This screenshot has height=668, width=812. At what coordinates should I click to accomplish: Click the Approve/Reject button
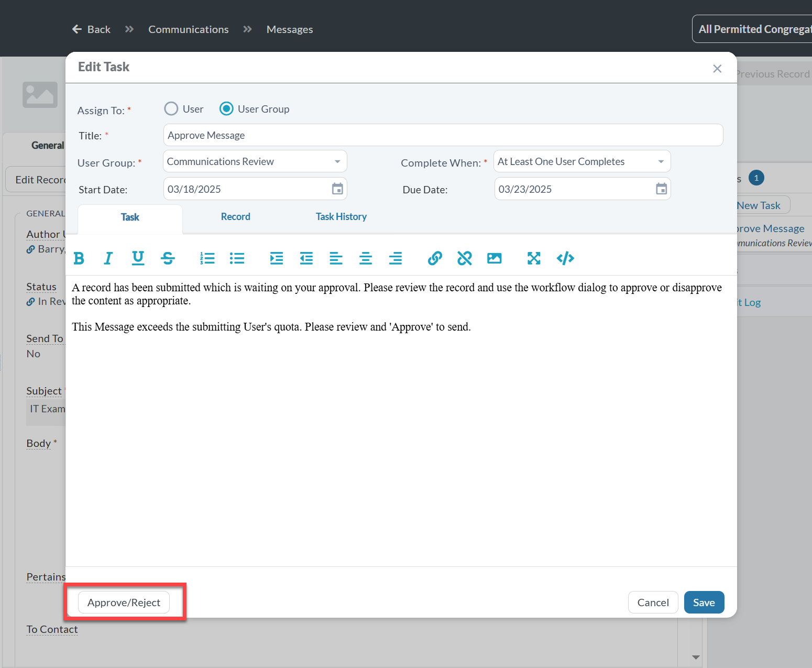click(x=124, y=603)
